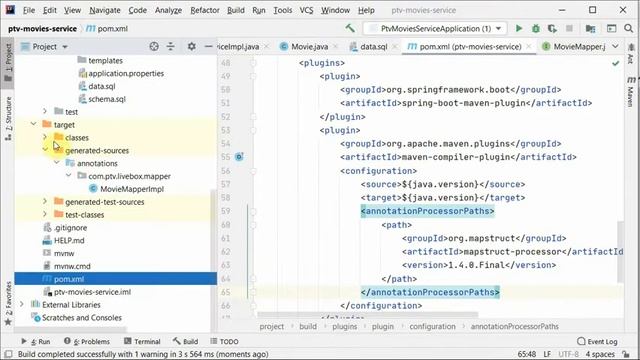This screenshot has height=360, width=640.
Task: Open the TODO tool window
Action: (224, 341)
